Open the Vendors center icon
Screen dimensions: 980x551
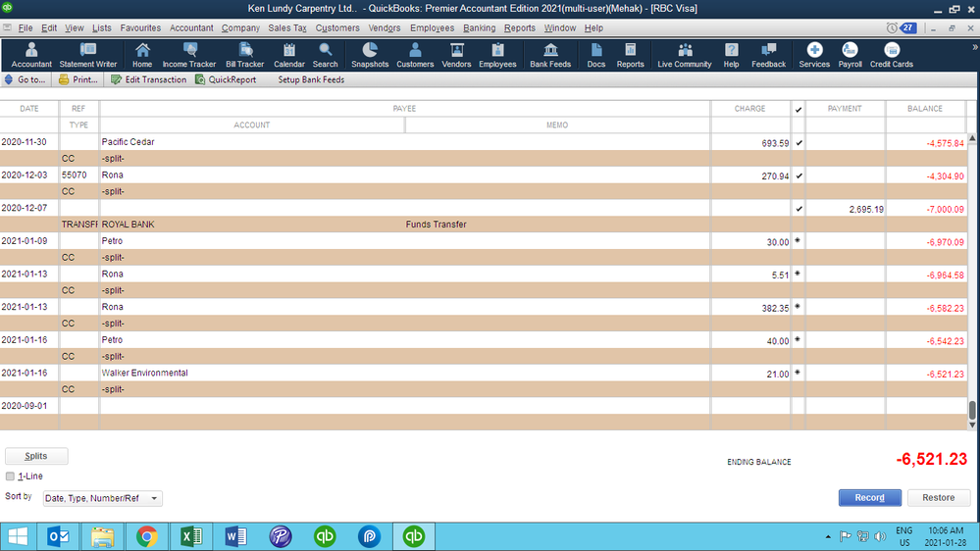point(456,55)
